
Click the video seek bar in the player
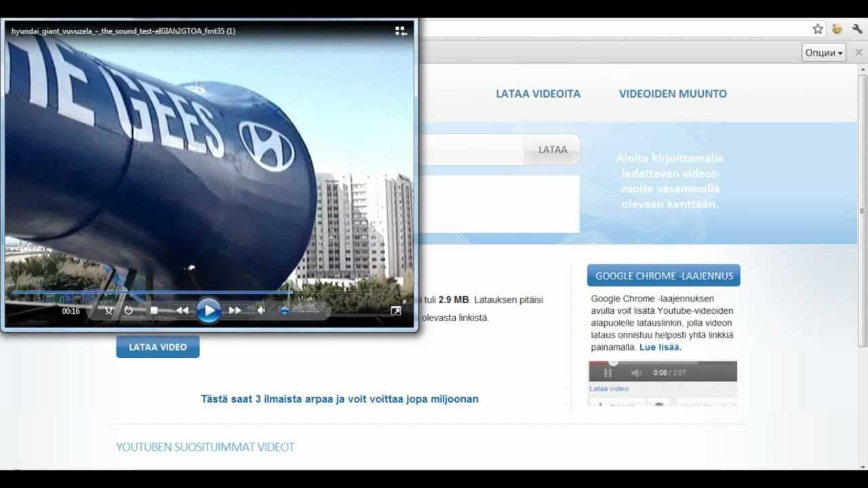pyautogui.click(x=209, y=293)
